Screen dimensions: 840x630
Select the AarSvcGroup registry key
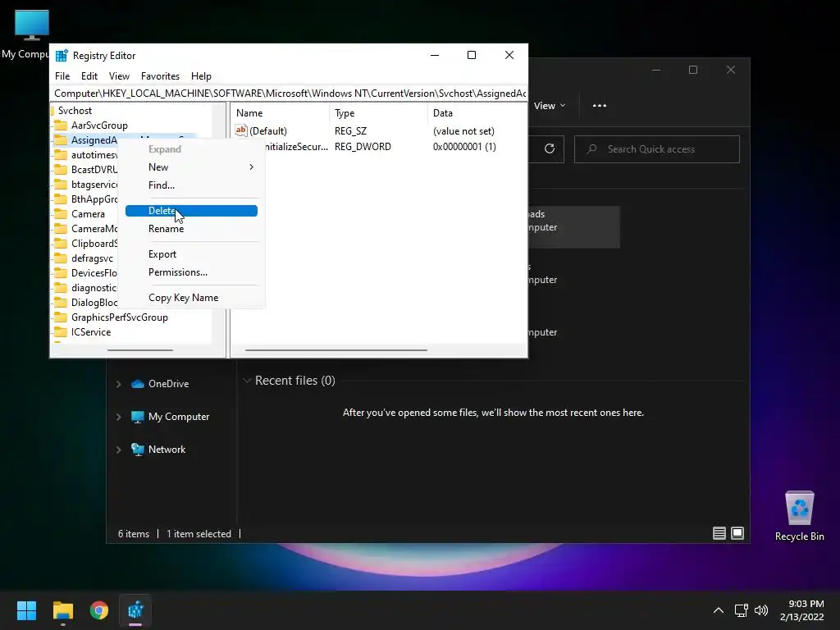coord(99,126)
